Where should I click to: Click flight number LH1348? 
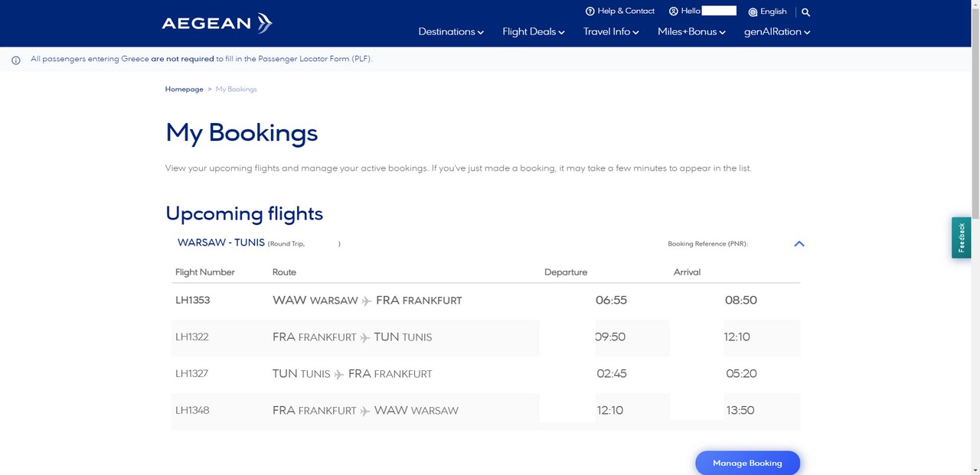pyautogui.click(x=192, y=411)
